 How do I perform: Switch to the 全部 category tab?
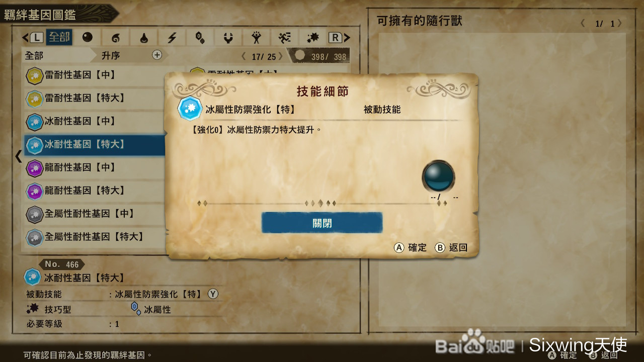pyautogui.click(x=59, y=37)
